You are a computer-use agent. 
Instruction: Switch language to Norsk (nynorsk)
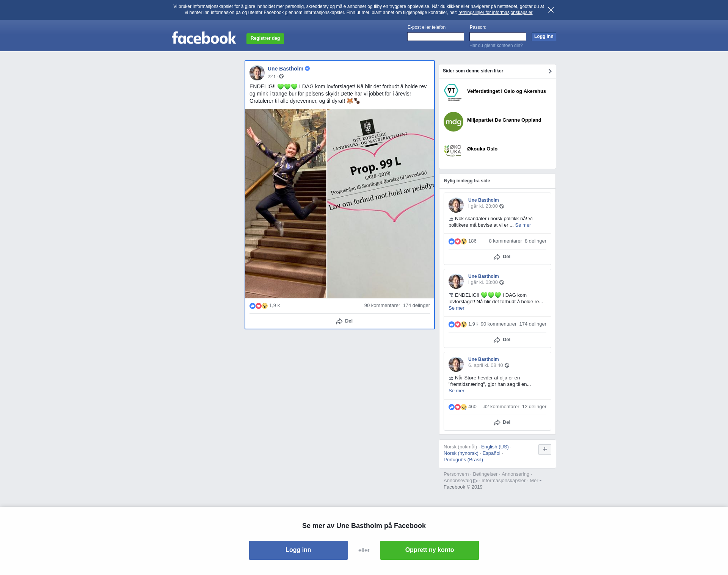coord(461,453)
